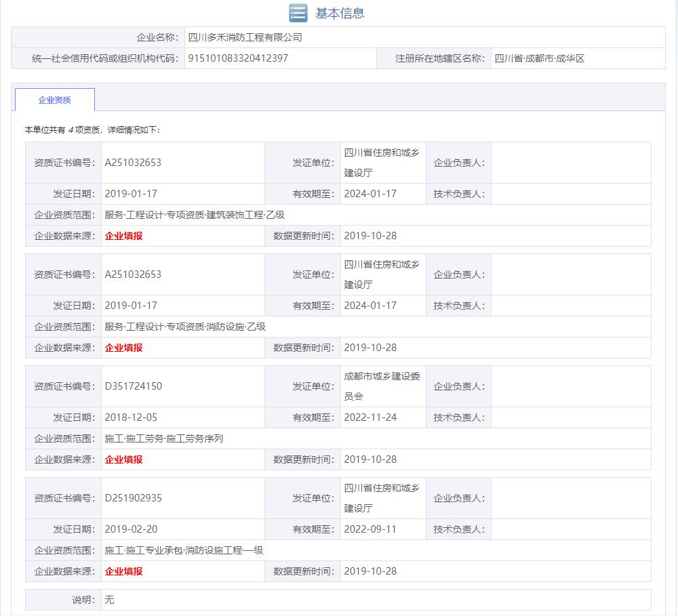The width and height of the screenshot is (678, 616).
Task: Click region value 四川省·成都市·成华区
Action: click(x=539, y=58)
